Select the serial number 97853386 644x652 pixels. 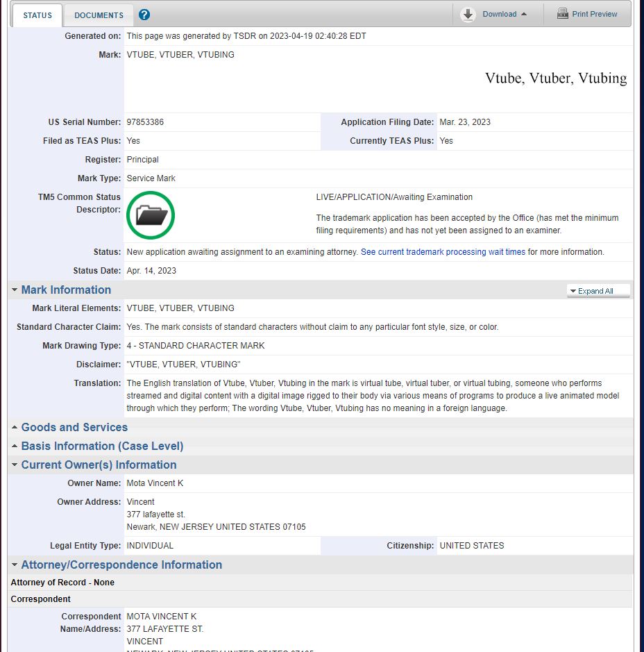tap(145, 122)
